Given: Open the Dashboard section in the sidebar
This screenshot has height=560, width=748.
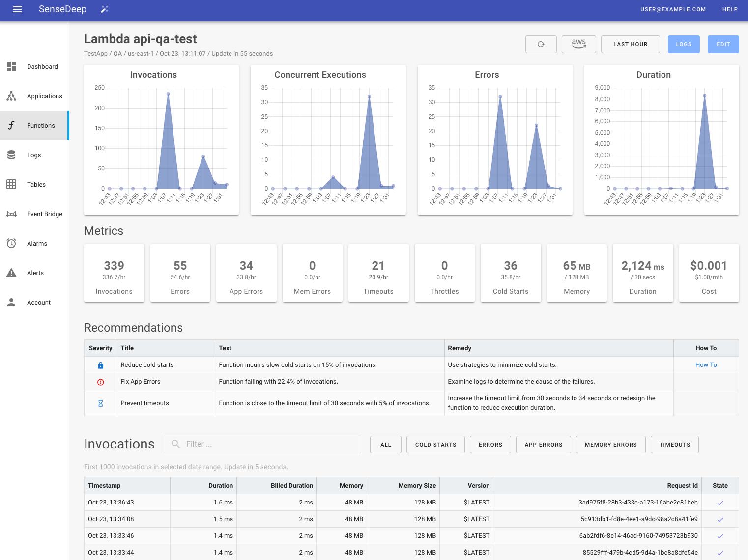Looking at the screenshot, I should click(x=11, y=66).
